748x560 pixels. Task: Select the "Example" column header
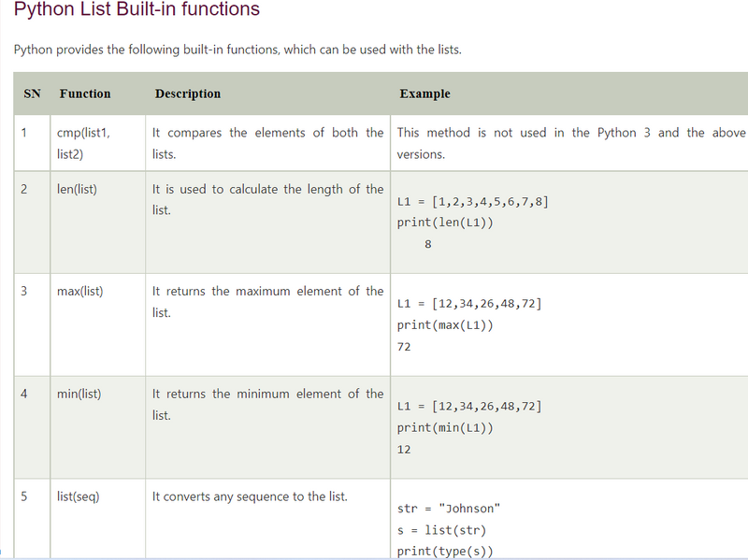coord(424,93)
